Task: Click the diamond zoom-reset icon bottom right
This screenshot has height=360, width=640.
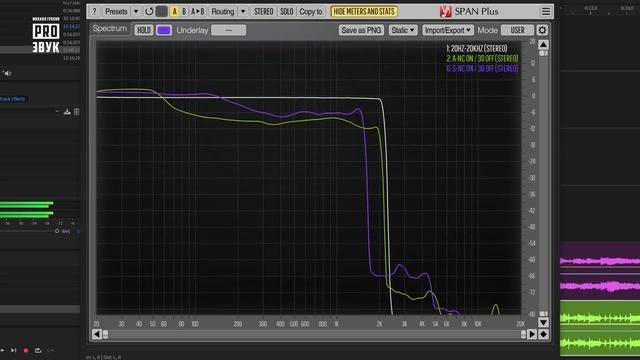Action: tap(543, 334)
